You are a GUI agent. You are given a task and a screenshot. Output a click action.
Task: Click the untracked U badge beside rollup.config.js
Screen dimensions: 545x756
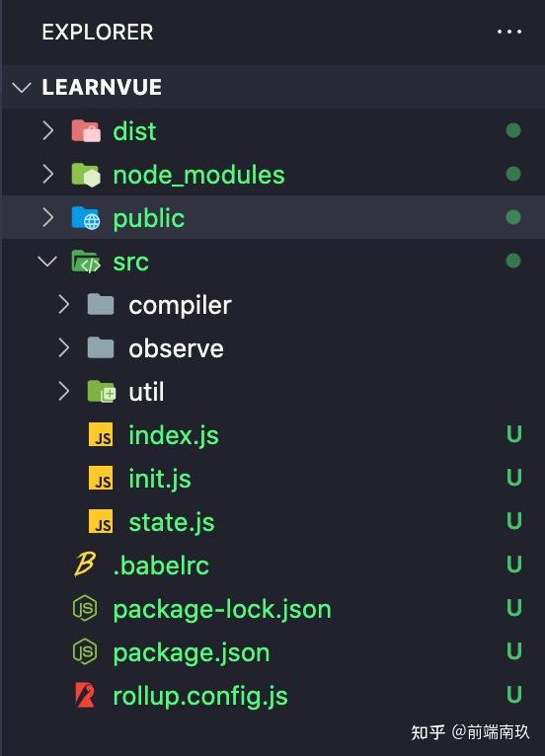click(514, 695)
